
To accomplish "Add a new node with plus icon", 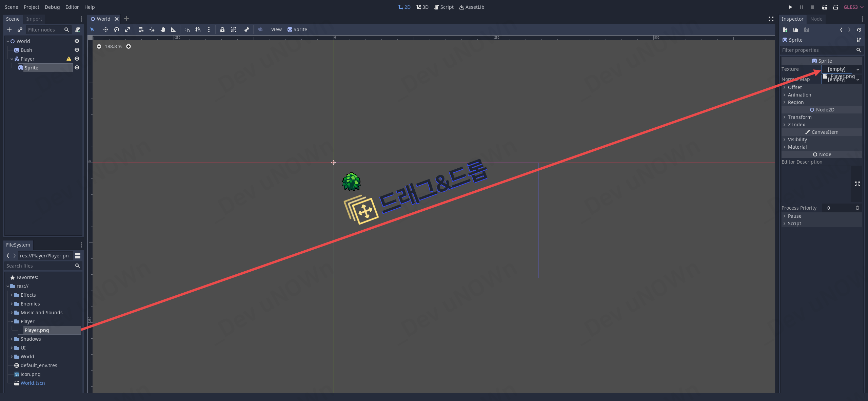I will tap(9, 30).
